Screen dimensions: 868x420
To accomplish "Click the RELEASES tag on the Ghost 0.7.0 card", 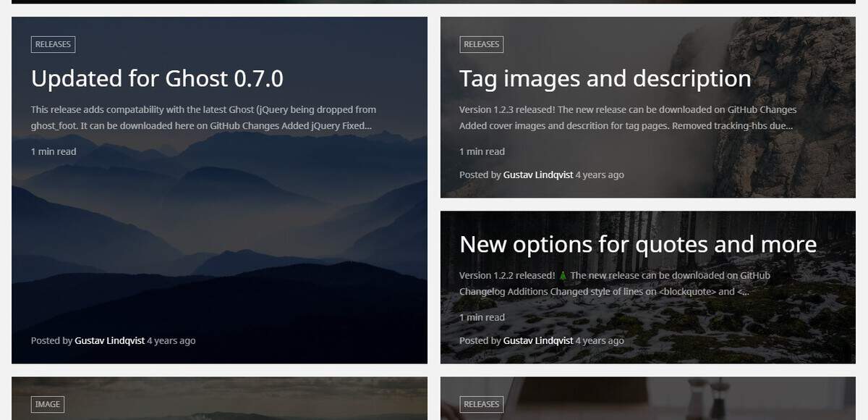I will click(x=53, y=44).
